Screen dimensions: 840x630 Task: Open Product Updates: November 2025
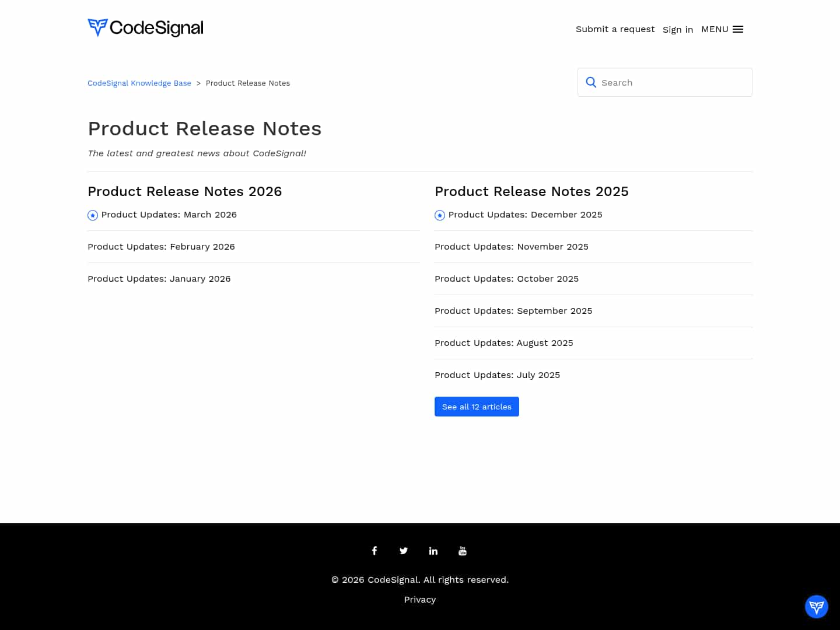point(512,247)
